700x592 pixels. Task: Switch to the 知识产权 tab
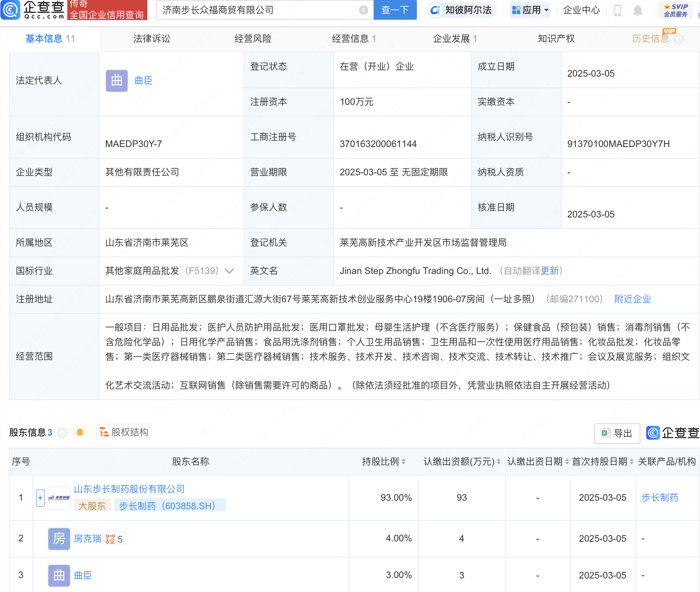(556, 39)
